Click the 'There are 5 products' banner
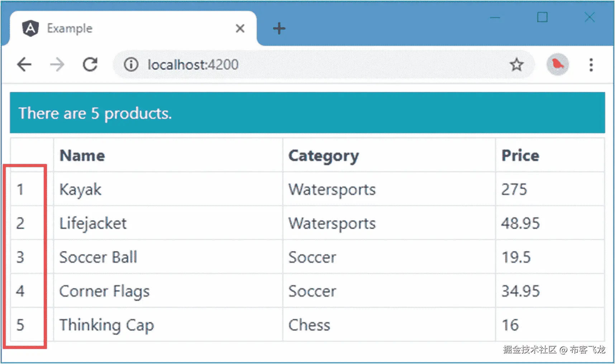 click(x=307, y=113)
